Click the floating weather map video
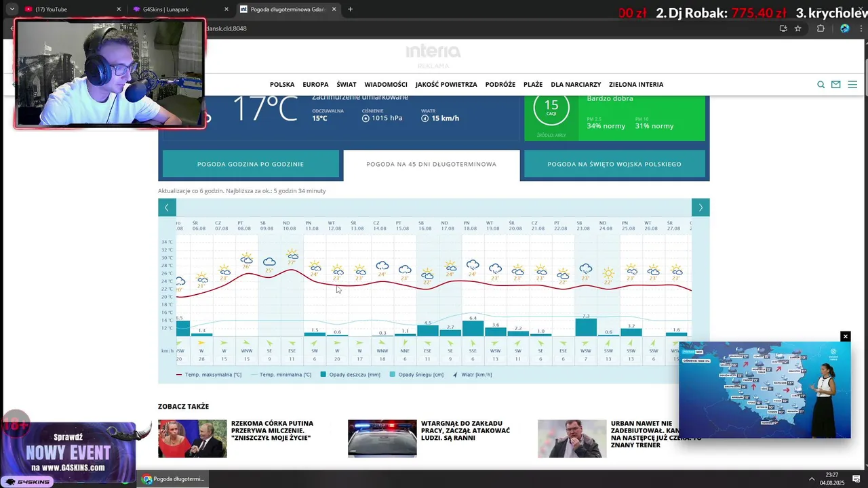This screenshot has width=868, height=488. click(765, 390)
